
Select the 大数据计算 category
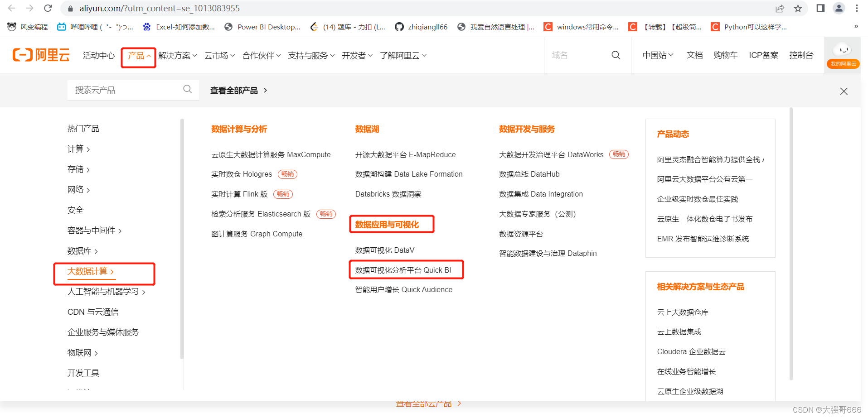pyautogui.click(x=91, y=271)
